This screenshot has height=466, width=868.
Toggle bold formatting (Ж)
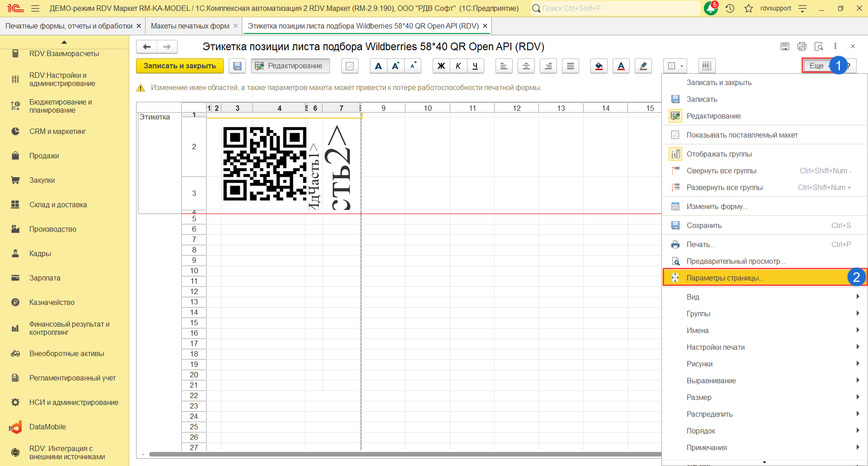[441, 66]
